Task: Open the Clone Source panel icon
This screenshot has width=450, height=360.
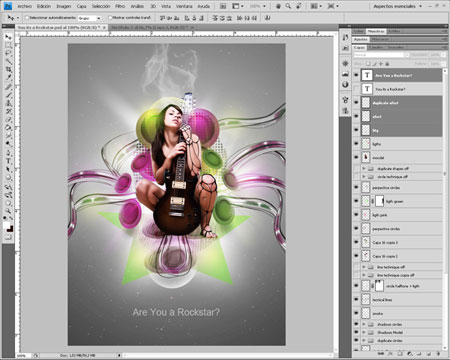Action: (x=345, y=110)
